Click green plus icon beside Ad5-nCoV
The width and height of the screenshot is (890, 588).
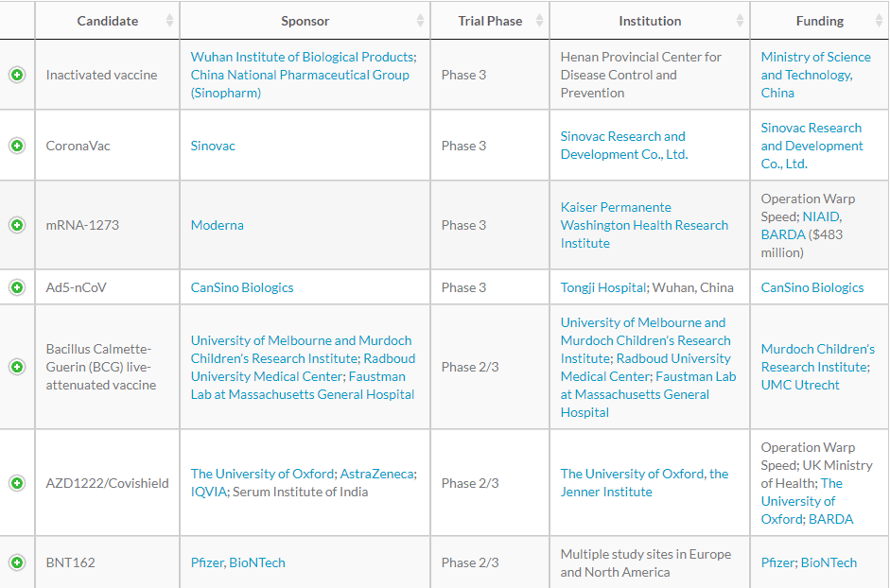17,287
